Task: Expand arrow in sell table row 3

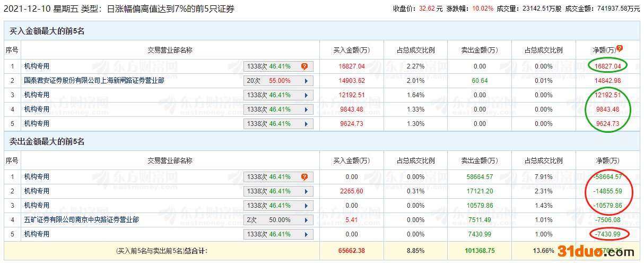Action: coord(306,206)
